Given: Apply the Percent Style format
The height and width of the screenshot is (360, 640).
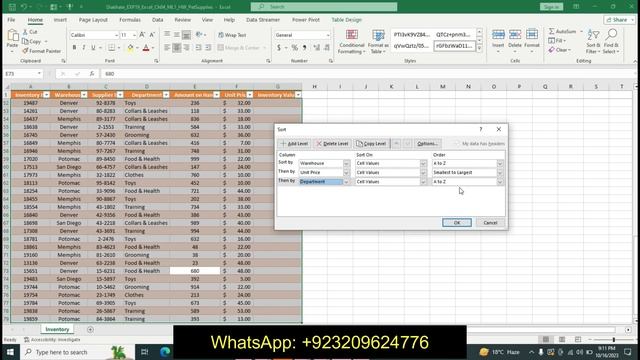Looking at the screenshot, I should [x=295, y=48].
